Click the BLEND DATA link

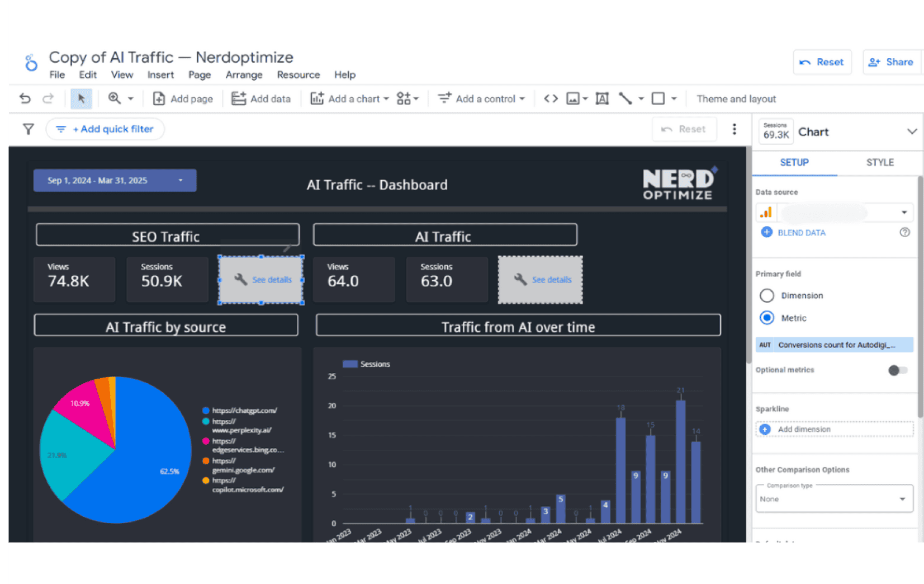800,233
